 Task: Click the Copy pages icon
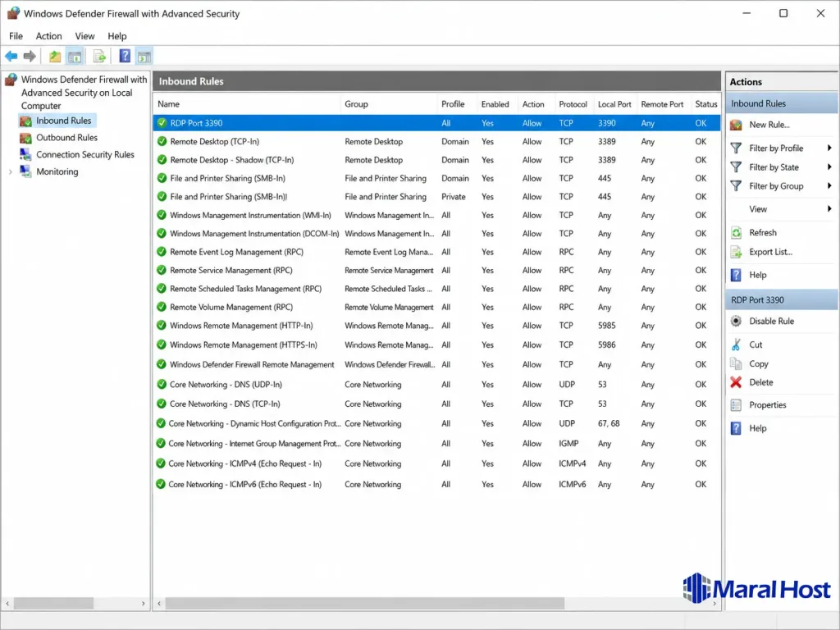point(736,363)
